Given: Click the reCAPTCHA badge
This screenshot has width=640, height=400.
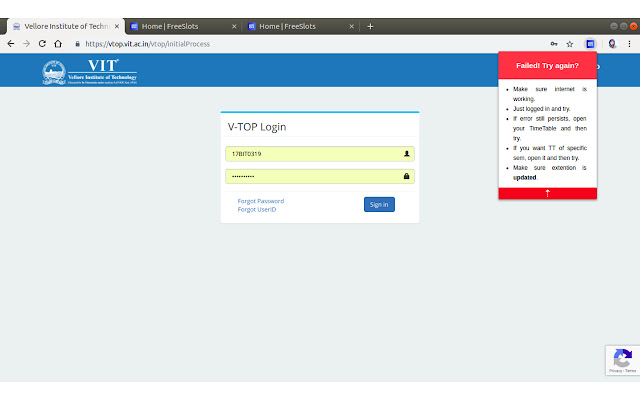Looking at the screenshot, I should (622, 360).
